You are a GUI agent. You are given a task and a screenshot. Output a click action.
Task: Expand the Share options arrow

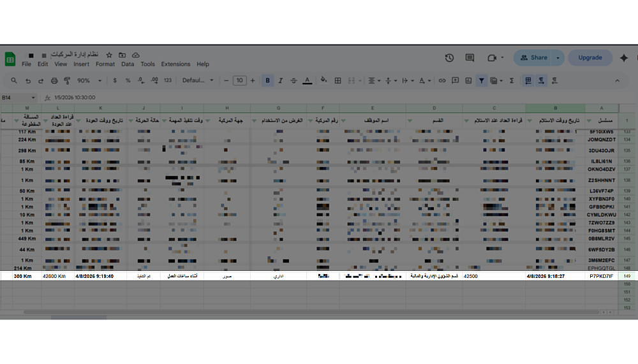point(558,58)
